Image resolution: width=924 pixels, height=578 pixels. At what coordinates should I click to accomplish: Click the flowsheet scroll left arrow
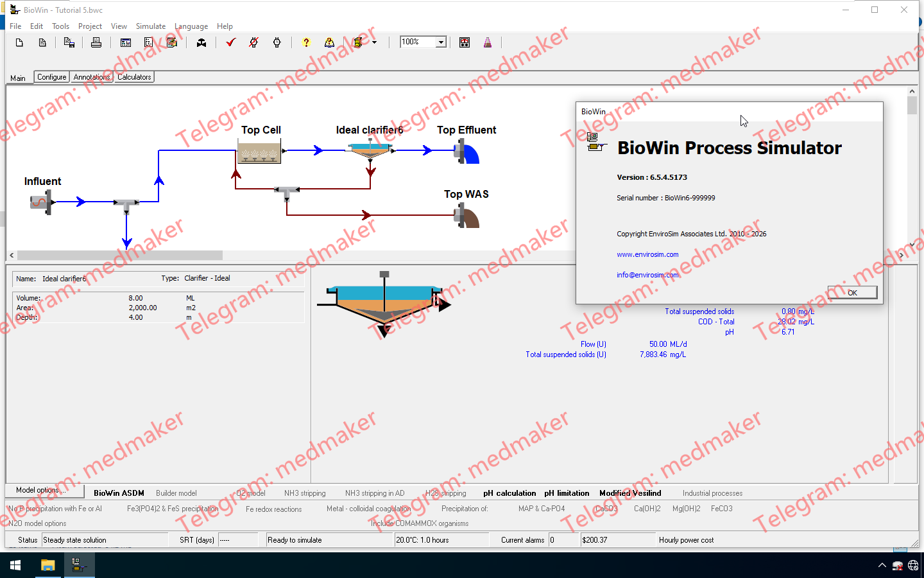pos(12,255)
